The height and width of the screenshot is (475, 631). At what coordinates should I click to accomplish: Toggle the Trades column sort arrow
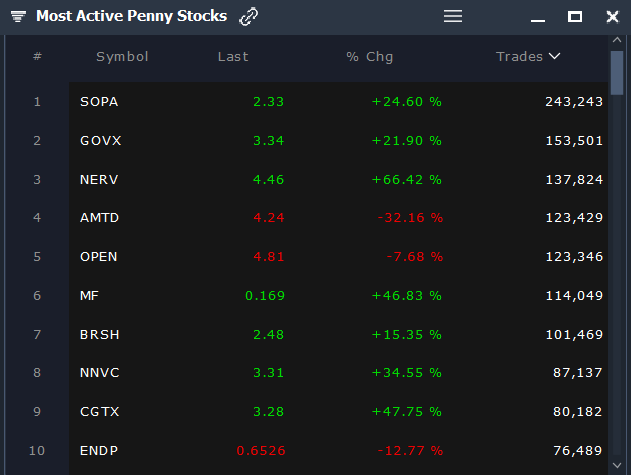coord(555,56)
